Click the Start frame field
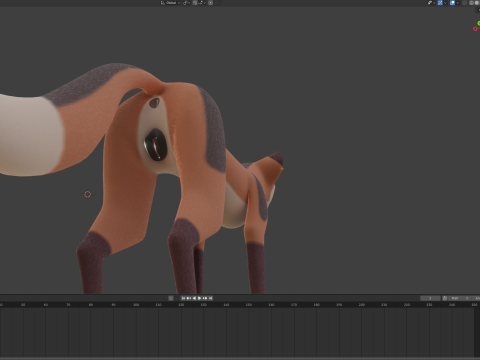 point(460,298)
